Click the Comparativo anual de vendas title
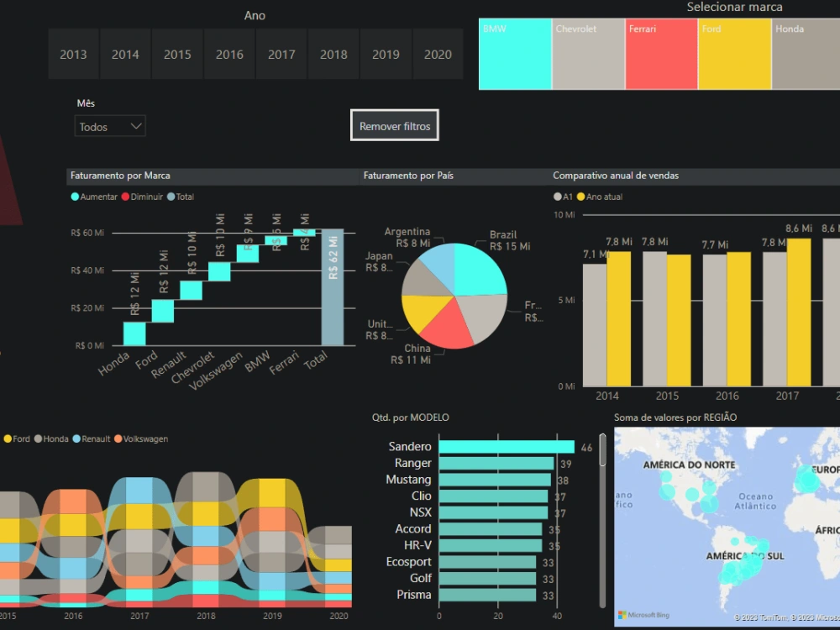Image resolution: width=840 pixels, height=630 pixels. (x=616, y=176)
